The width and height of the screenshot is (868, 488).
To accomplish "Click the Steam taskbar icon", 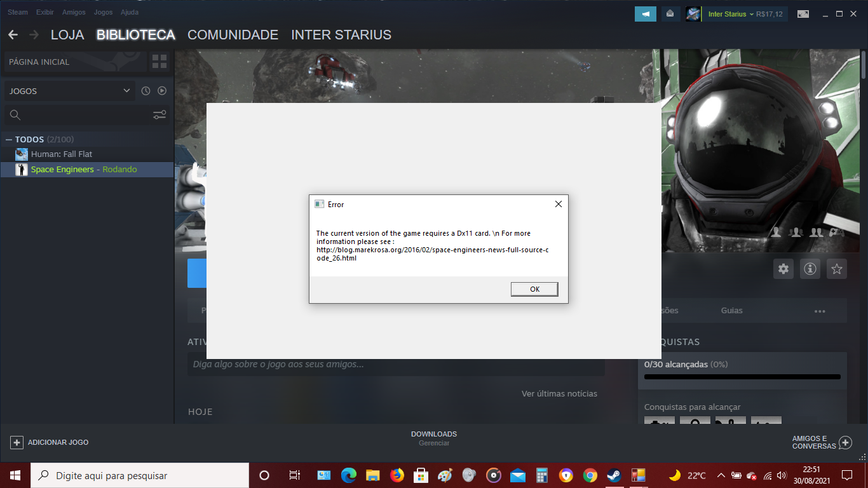I will (x=614, y=475).
